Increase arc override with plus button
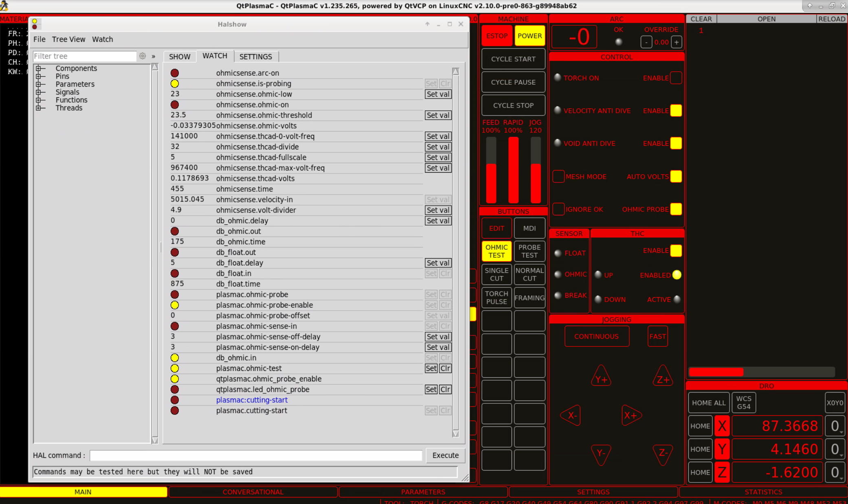 pyautogui.click(x=676, y=42)
